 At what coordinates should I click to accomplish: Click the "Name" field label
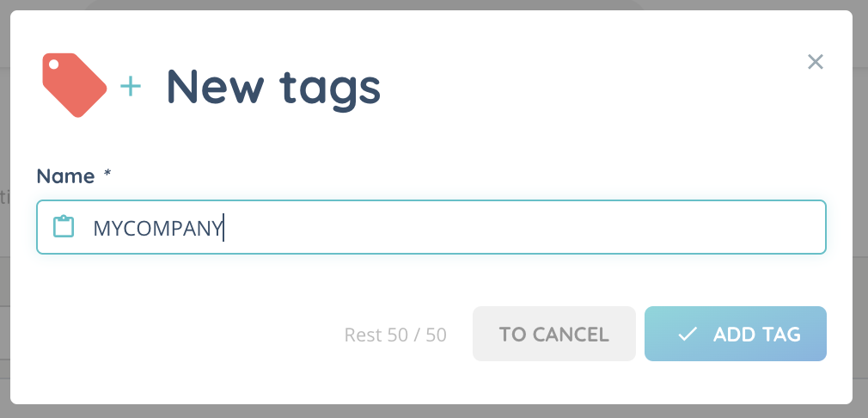tap(65, 176)
